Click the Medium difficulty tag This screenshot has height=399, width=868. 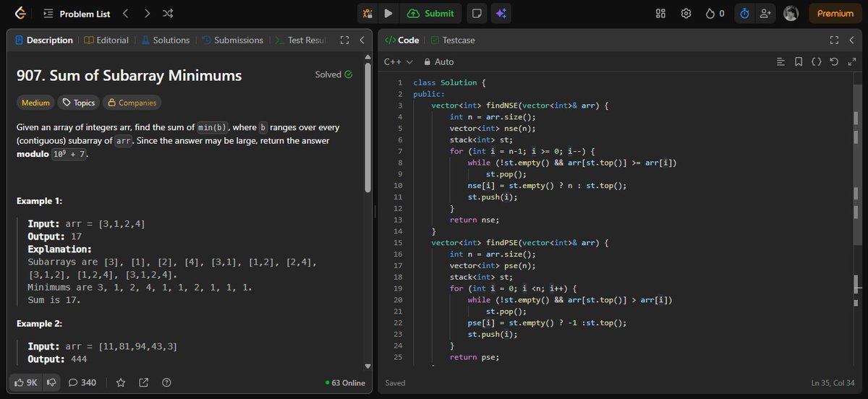tap(35, 103)
